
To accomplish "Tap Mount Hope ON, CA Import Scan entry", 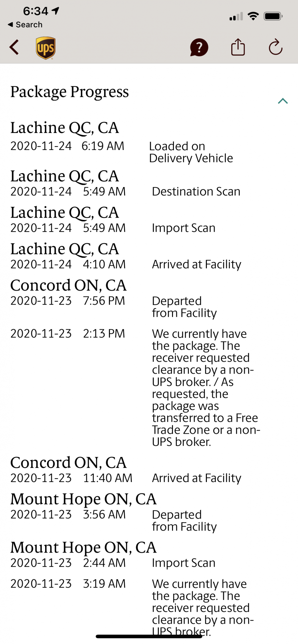I will pyautogui.click(x=184, y=563).
